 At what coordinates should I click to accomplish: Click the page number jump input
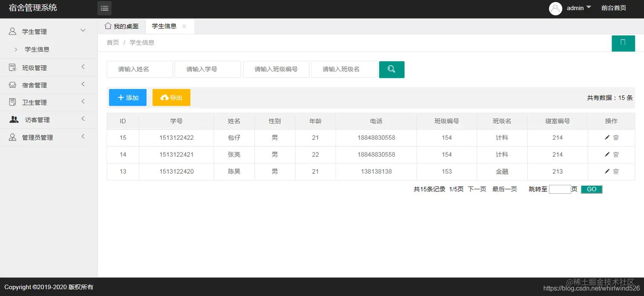pos(560,189)
